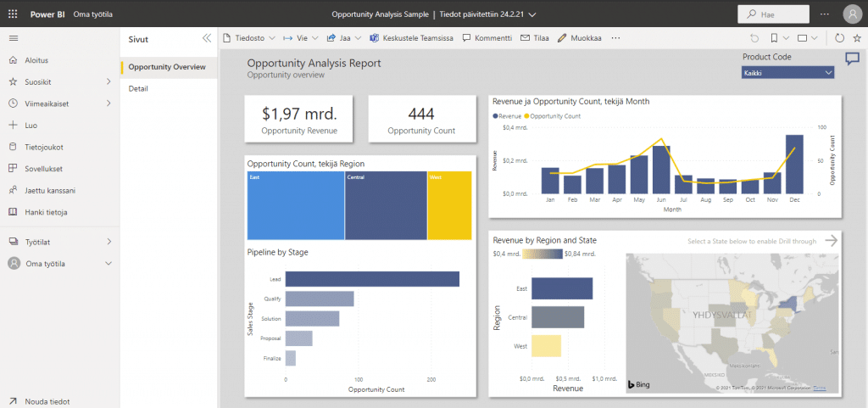868x408 pixels.
Task: Collapse the Sivut pages pane
Action: click(x=207, y=38)
